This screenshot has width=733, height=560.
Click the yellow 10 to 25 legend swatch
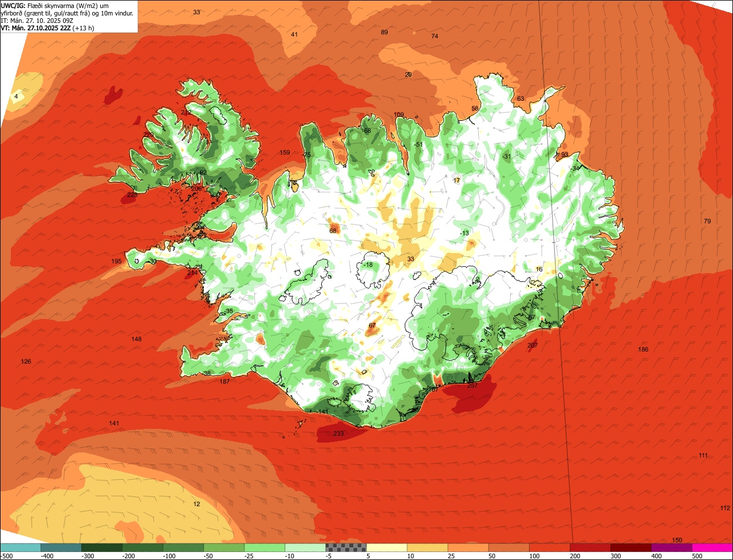[x=427, y=547]
